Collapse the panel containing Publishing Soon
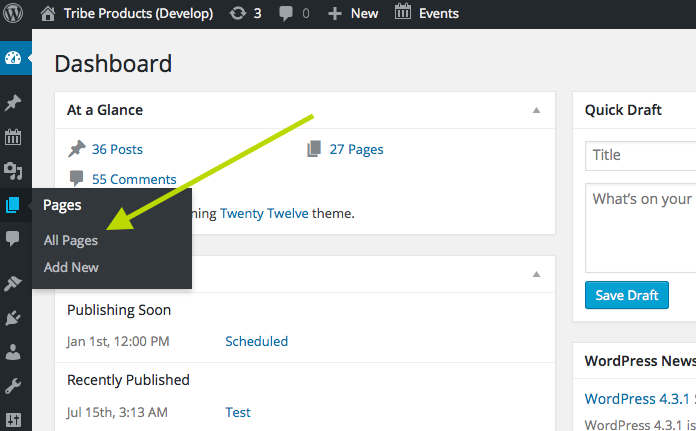Image resolution: width=696 pixels, height=431 pixels. click(x=536, y=273)
